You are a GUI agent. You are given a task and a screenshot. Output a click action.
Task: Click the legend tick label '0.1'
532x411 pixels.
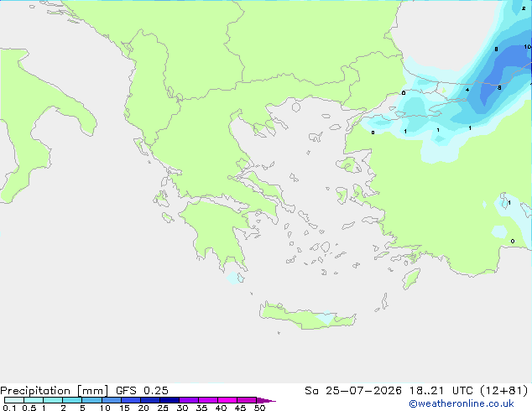click(x=9, y=408)
